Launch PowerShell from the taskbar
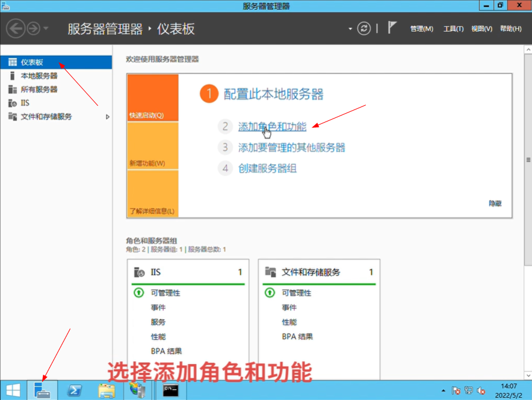Image resolution: width=532 pixels, height=400 pixels. tap(74, 390)
